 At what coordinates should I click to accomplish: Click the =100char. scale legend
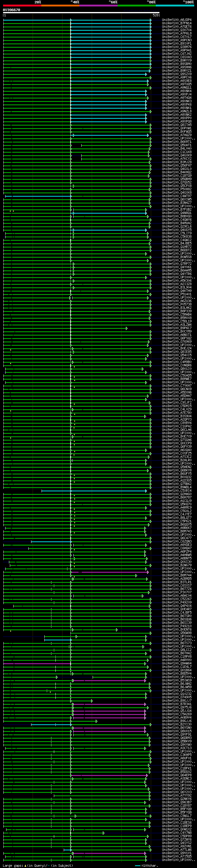146,866
